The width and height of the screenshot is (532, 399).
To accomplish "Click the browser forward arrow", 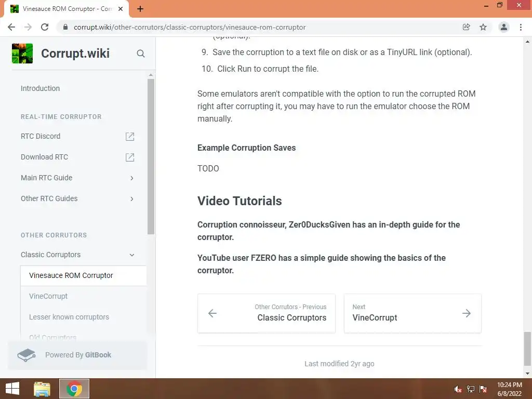I will [x=28, y=27].
